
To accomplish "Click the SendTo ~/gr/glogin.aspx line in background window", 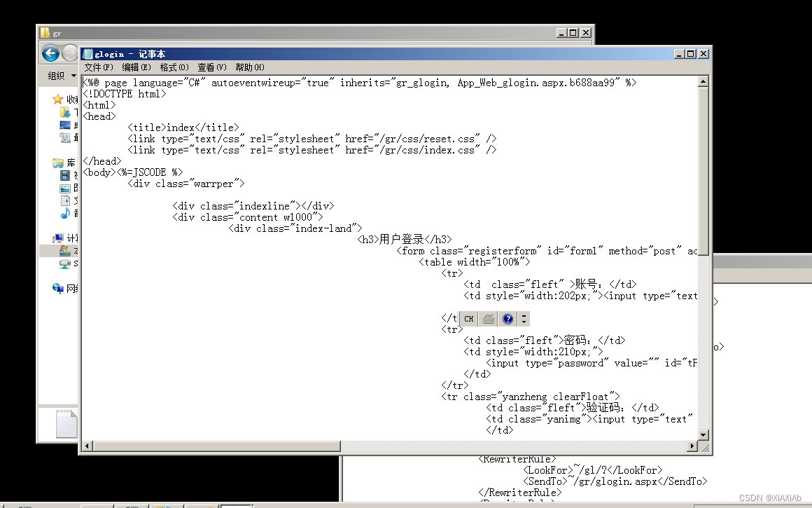I will pyautogui.click(x=615, y=481).
